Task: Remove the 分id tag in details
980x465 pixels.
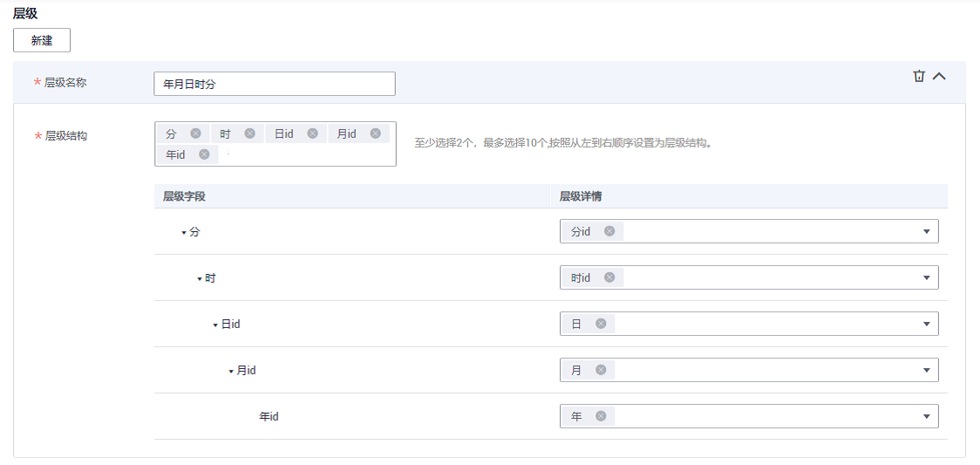Action: (x=609, y=231)
